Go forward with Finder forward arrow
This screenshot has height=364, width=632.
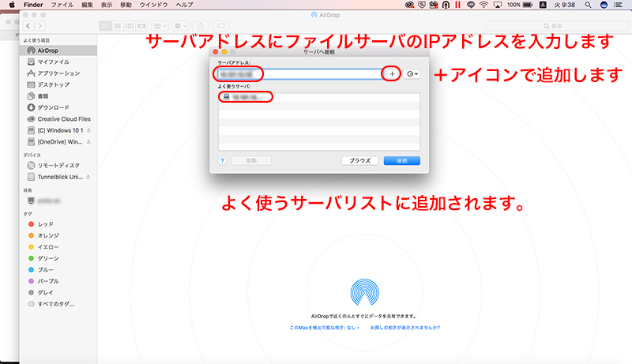[x=39, y=26]
